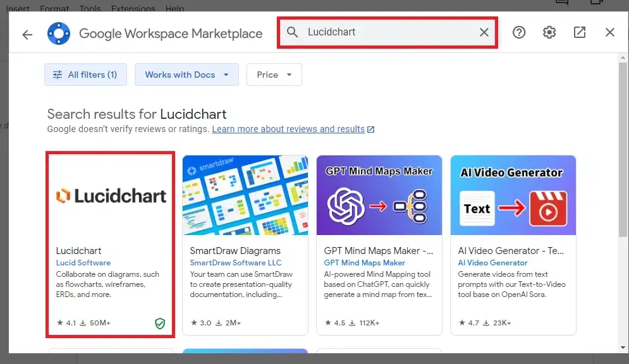Click the vertical scrollbar thumb
Image resolution: width=629 pixels, height=364 pixels.
coord(623,149)
